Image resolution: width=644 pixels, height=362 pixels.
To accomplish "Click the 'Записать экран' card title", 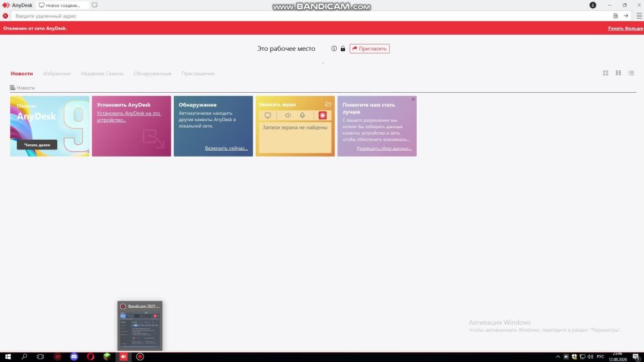I will [277, 105].
